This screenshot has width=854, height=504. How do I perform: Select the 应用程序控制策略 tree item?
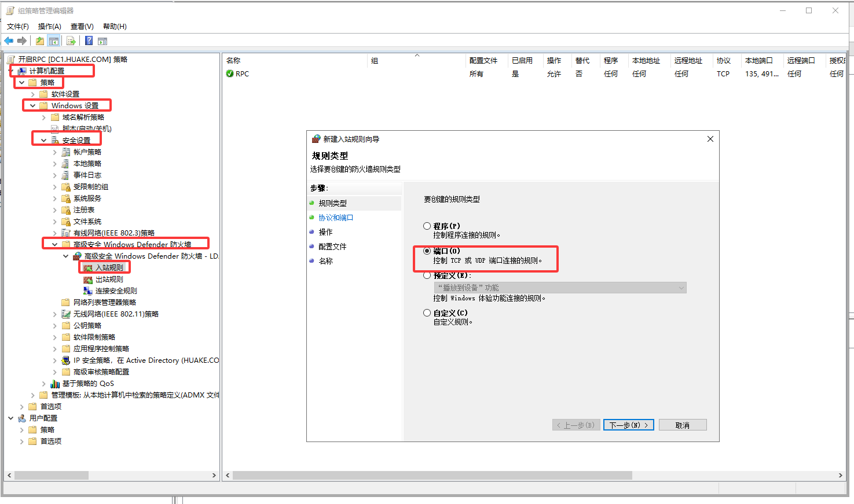pyautogui.click(x=101, y=349)
